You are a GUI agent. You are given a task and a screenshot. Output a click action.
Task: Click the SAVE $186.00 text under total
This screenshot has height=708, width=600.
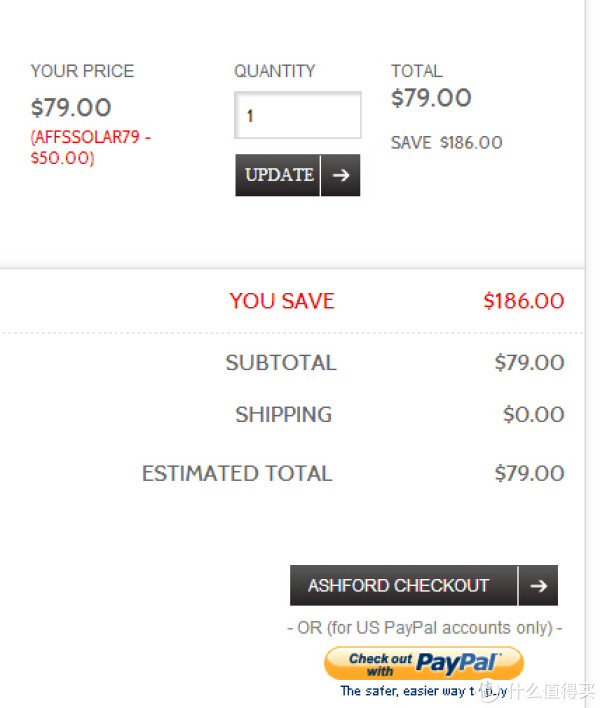447,143
